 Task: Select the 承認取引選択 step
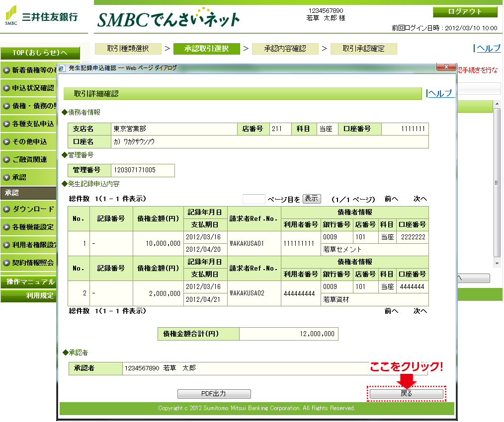click(x=207, y=49)
